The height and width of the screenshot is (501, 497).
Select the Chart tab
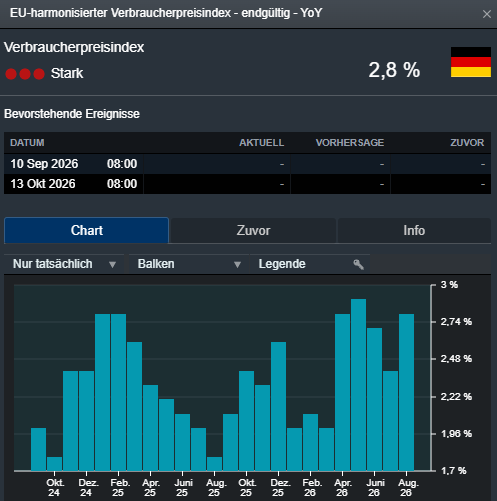[x=87, y=230]
